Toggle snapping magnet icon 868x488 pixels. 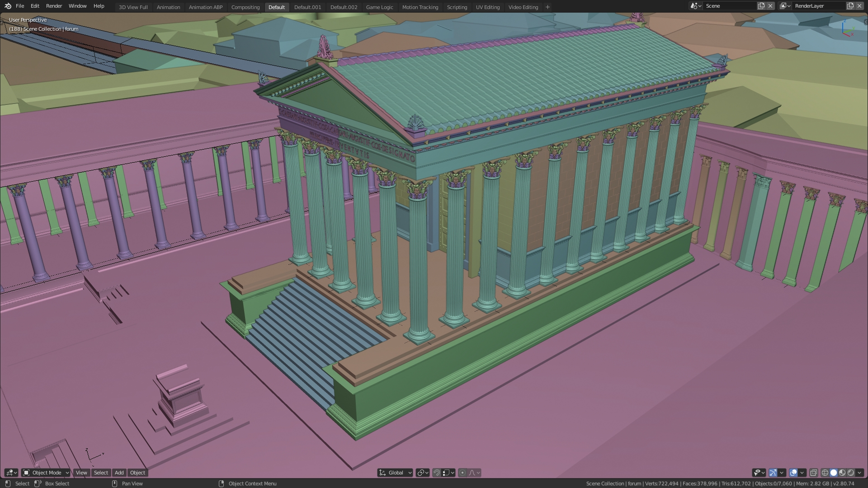tap(437, 473)
